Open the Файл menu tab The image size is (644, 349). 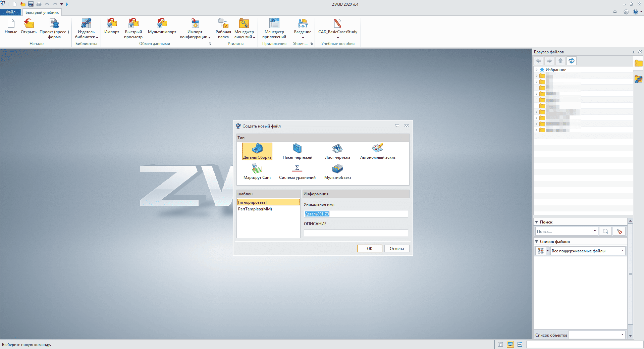click(10, 12)
